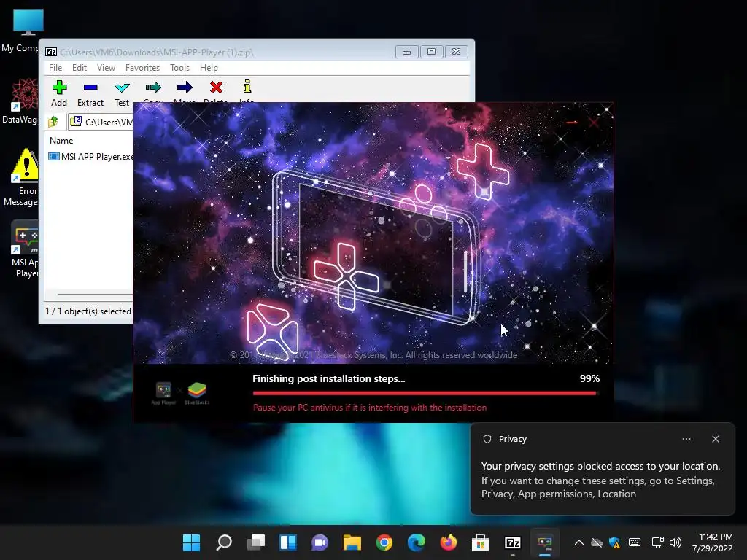Select MSI APP Player.exe in file list

pos(90,156)
